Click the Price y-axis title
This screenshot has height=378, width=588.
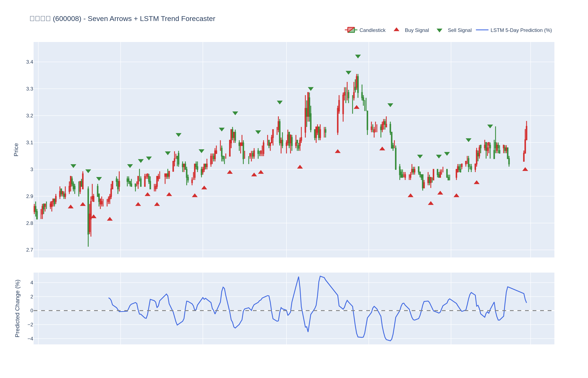16,150
